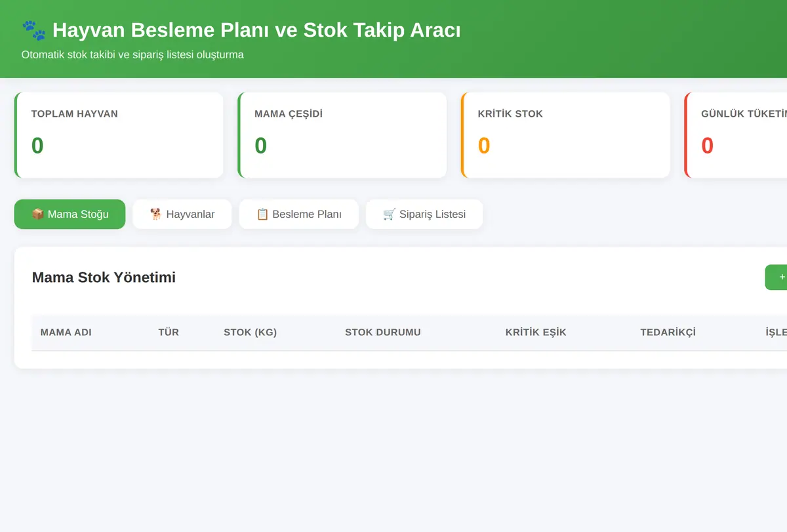Open the Besleme Planı tab
The width and height of the screenshot is (787, 532).
coord(298,214)
